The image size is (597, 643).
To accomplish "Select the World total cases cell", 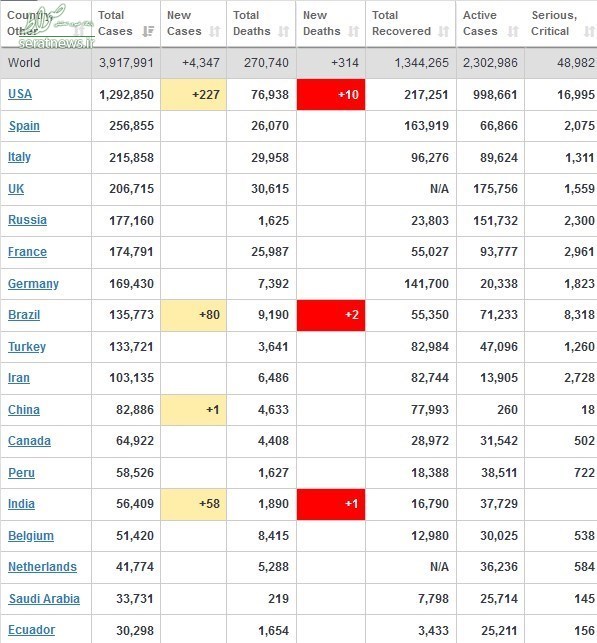I will coord(126,63).
